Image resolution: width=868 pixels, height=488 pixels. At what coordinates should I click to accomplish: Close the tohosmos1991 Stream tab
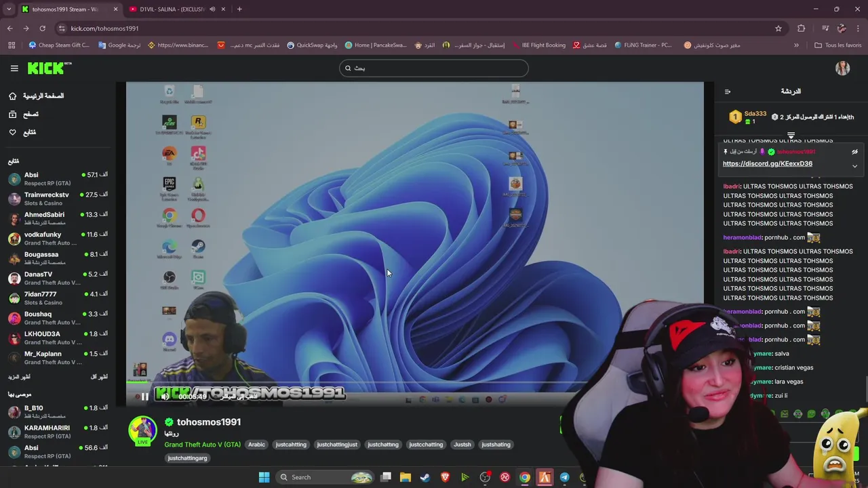pos(115,9)
